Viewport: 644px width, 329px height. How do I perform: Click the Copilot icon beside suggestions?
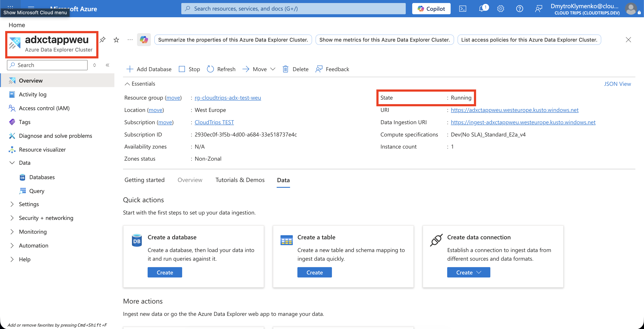[x=144, y=40]
